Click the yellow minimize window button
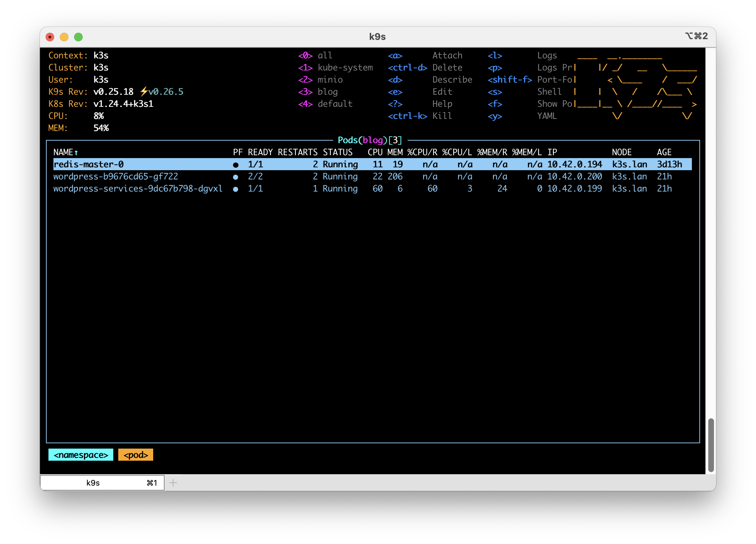Viewport: 756px width, 544px height. point(64,37)
